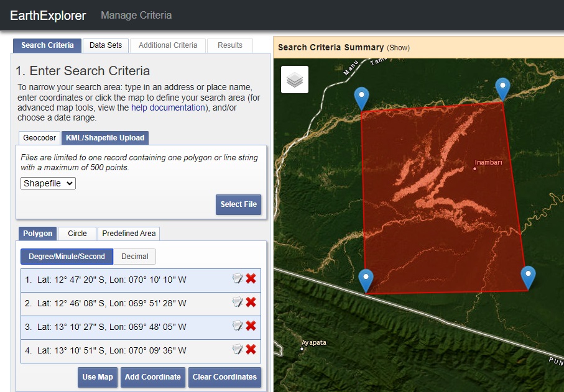Click the Add Coordinate button

(153, 377)
